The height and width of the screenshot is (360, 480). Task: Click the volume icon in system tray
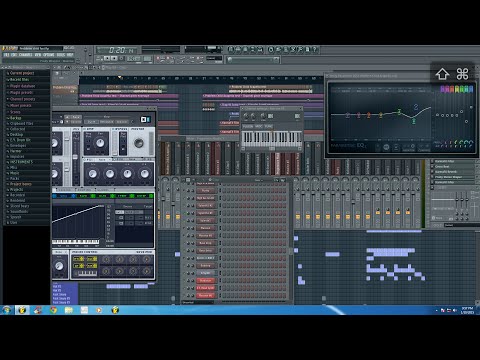pos(455,310)
